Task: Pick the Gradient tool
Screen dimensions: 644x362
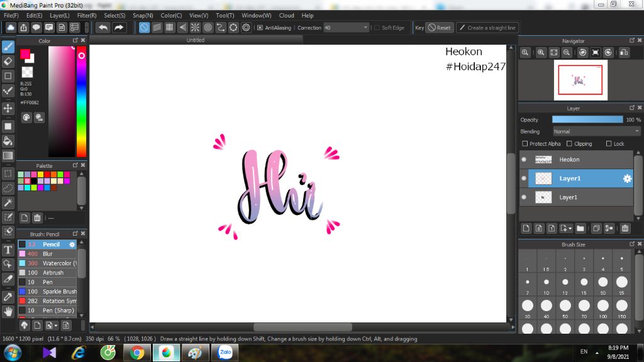Action: [8, 156]
